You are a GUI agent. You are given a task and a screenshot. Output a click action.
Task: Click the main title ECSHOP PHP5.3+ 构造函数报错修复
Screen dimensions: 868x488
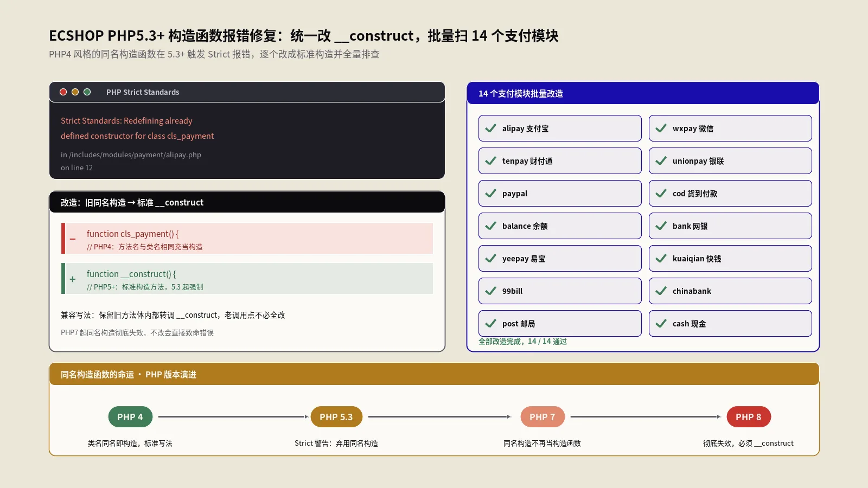tap(304, 36)
